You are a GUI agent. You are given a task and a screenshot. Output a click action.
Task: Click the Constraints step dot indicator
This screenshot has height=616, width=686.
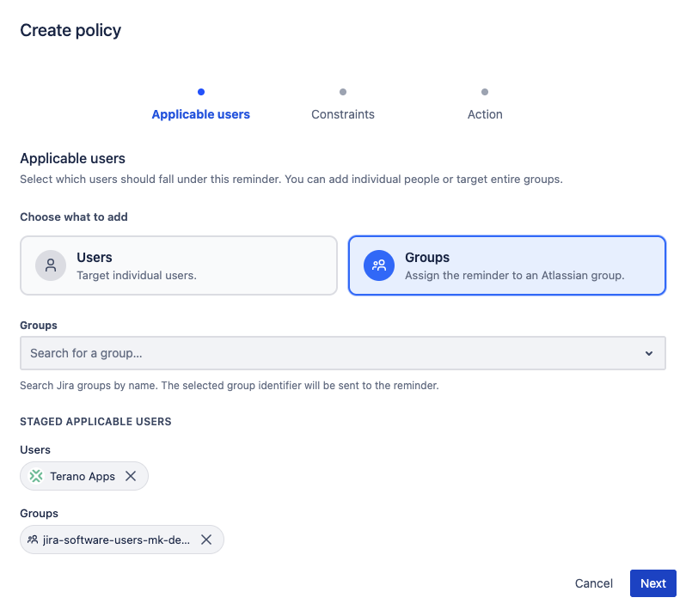coord(343,92)
